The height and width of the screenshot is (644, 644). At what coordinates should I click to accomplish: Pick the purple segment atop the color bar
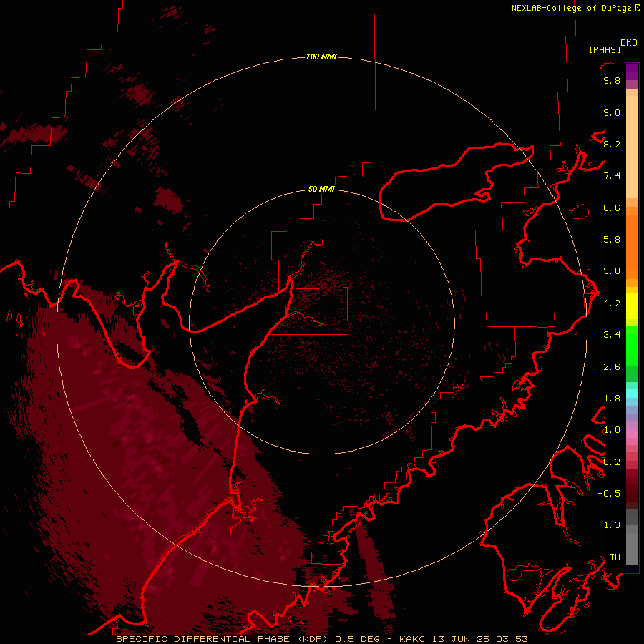pos(632,72)
